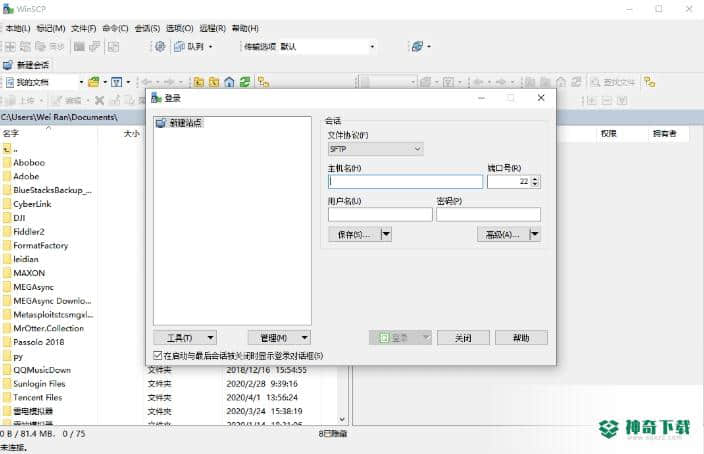Go to local root directory folder icon
704x454 pixels.
coord(214,82)
